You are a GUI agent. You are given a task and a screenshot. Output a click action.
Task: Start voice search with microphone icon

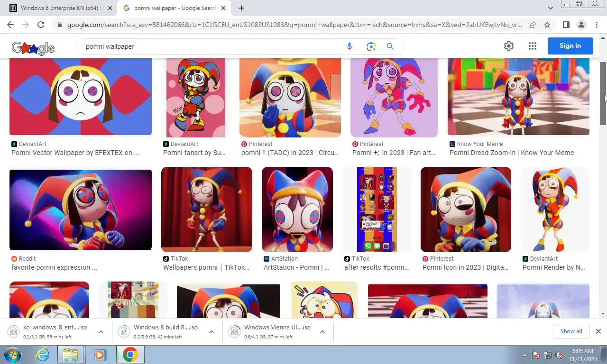(x=349, y=46)
